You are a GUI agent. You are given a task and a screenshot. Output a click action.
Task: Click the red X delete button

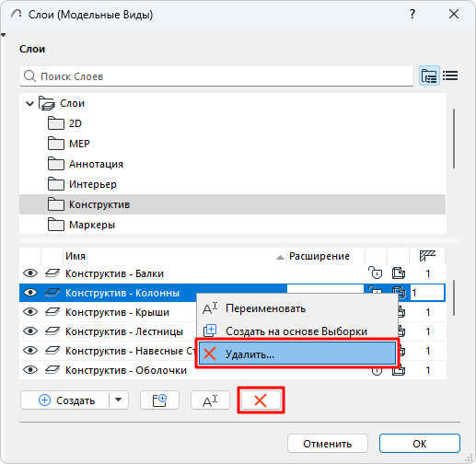(x=261, y=400)
